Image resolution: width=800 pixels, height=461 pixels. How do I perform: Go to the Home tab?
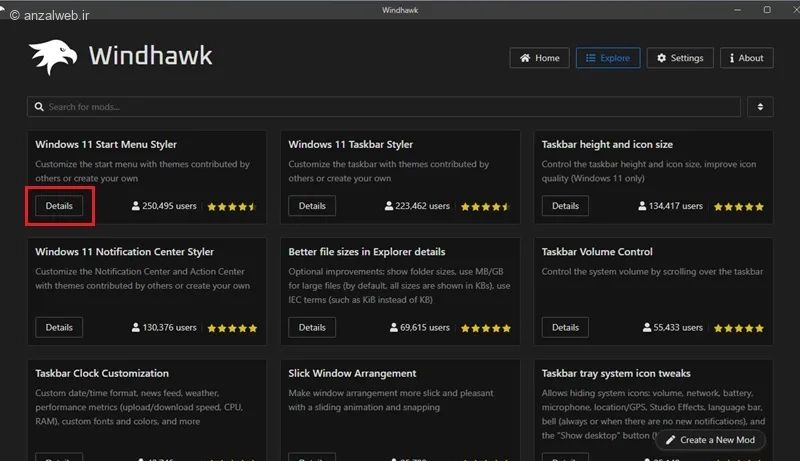coord(539,58)
